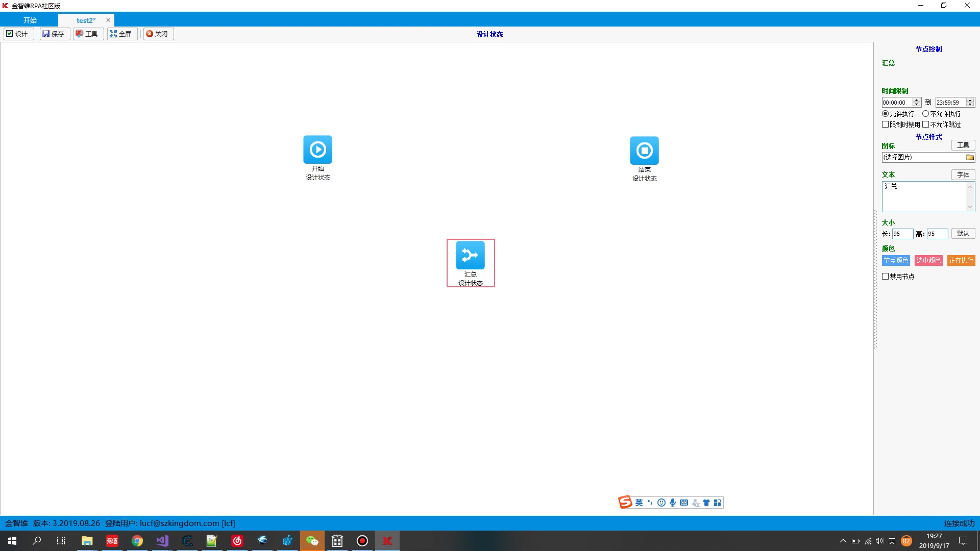Screen dimensions: 980x551
Task: Click start time 00:00:00 spinner
Action: pyautogui.click(x=917, y=102)
